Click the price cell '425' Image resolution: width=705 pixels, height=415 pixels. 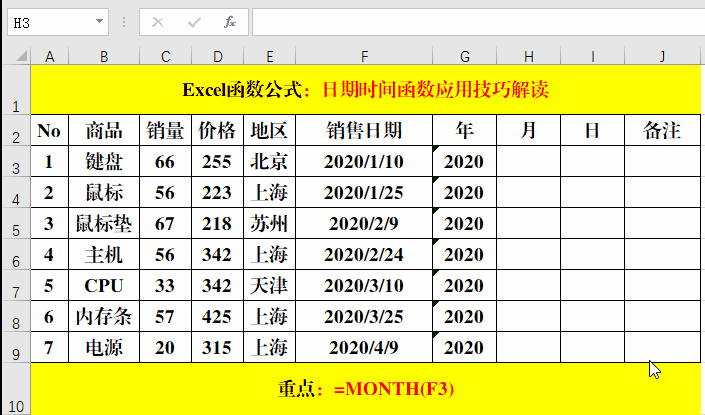point(218,316)
